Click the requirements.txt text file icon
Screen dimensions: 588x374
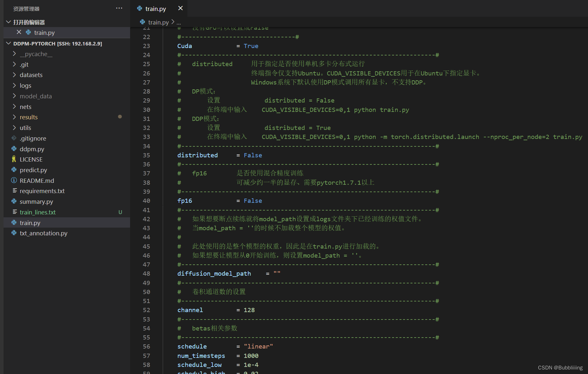pyautogui.click(x=14, y=191)
